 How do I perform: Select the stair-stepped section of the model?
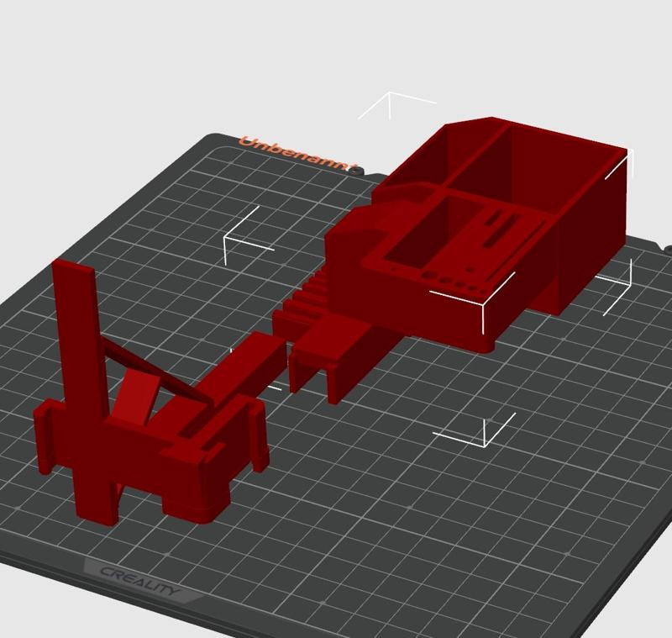298,303
